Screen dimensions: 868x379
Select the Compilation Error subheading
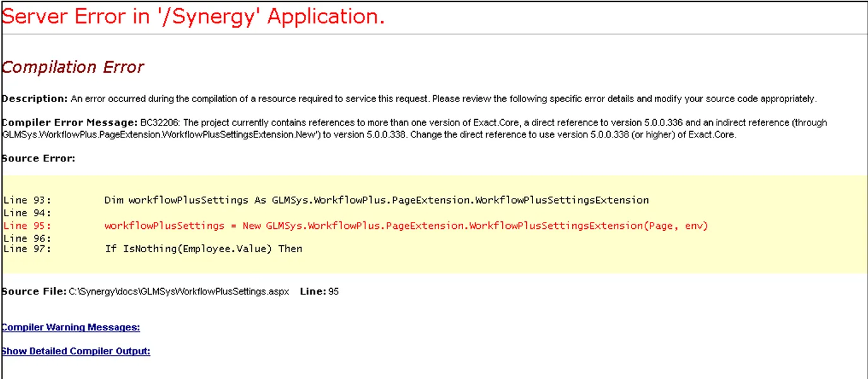coord(73,67)
